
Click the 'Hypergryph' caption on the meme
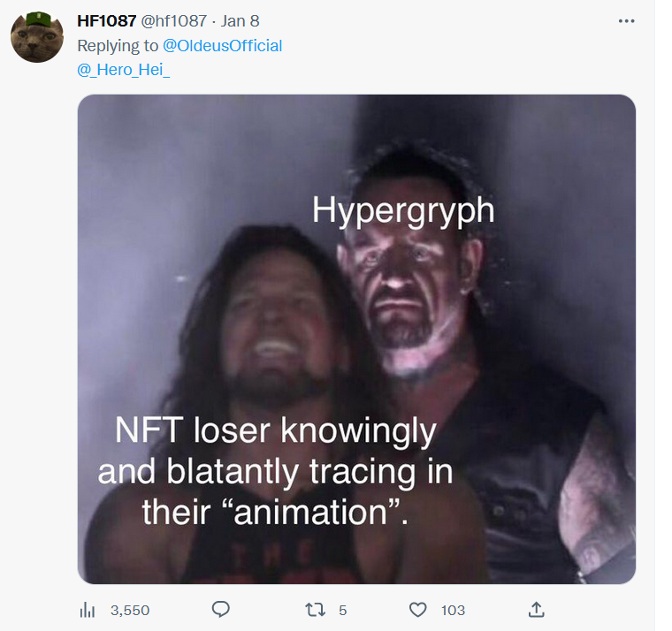pyautogui.click(x=402, y=210)
